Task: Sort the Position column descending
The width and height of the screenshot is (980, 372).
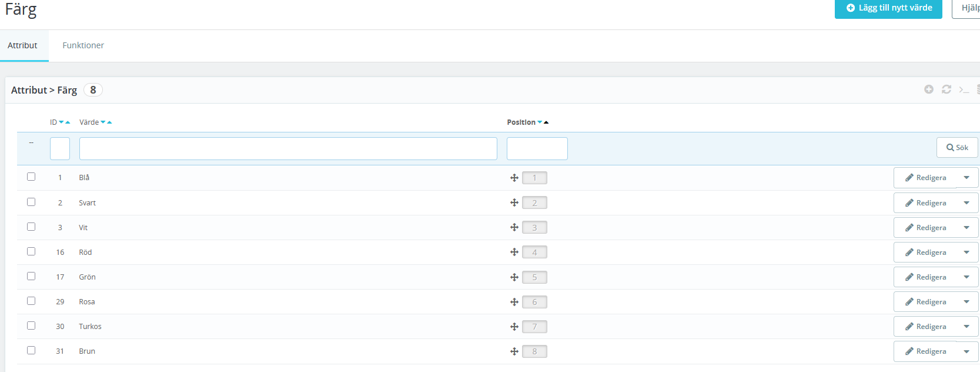Action: (x=540, y=122)
